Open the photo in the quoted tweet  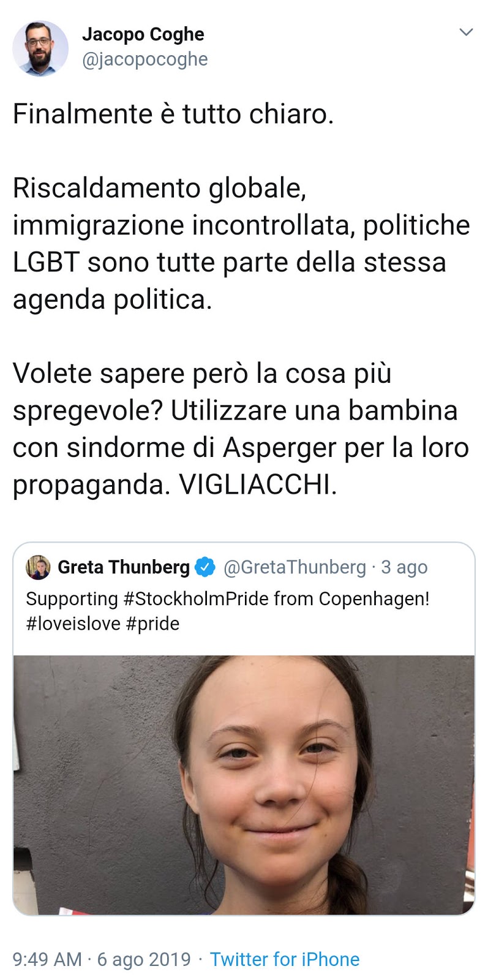[x=244, y=785]
